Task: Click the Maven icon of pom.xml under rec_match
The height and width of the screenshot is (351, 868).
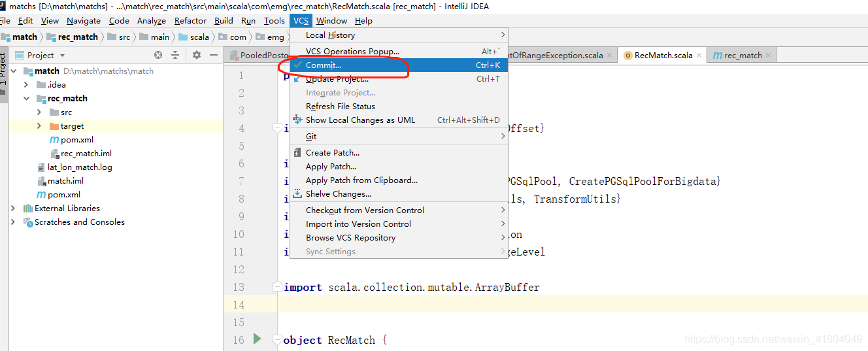Action: (x=54, y=140)
